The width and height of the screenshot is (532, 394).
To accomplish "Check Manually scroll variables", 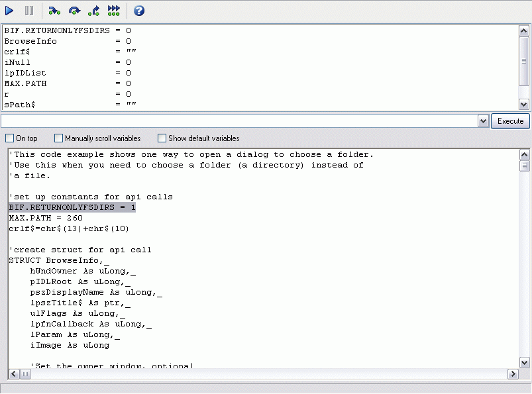I will coord(58,138).
